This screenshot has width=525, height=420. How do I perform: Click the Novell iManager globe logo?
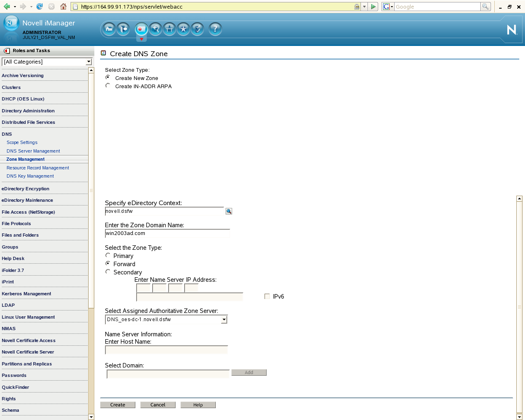(x=11, y=23)
